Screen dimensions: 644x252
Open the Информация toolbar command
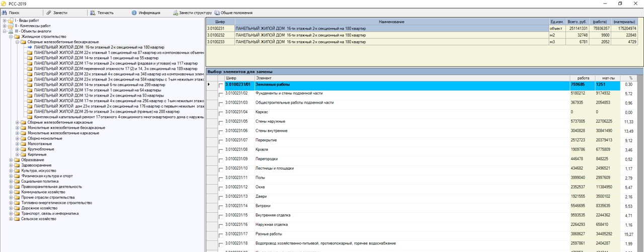pos(146,13)
